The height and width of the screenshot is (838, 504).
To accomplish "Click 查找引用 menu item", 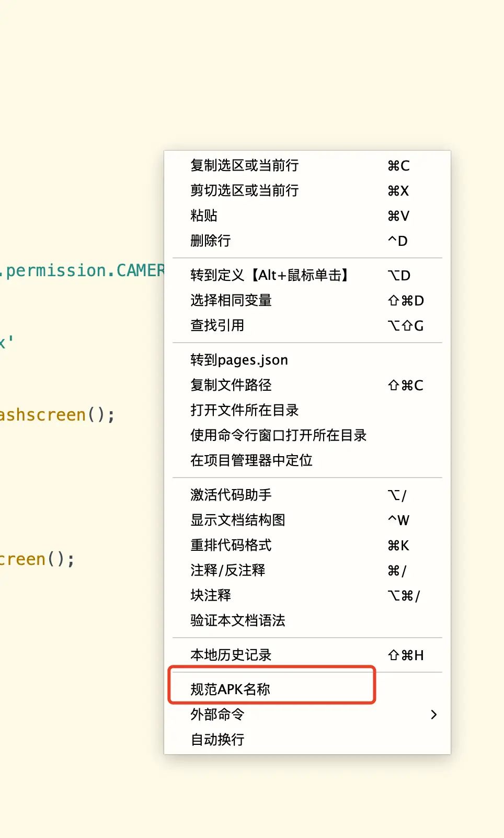I will pyautogui.click(x=217, y=326).
